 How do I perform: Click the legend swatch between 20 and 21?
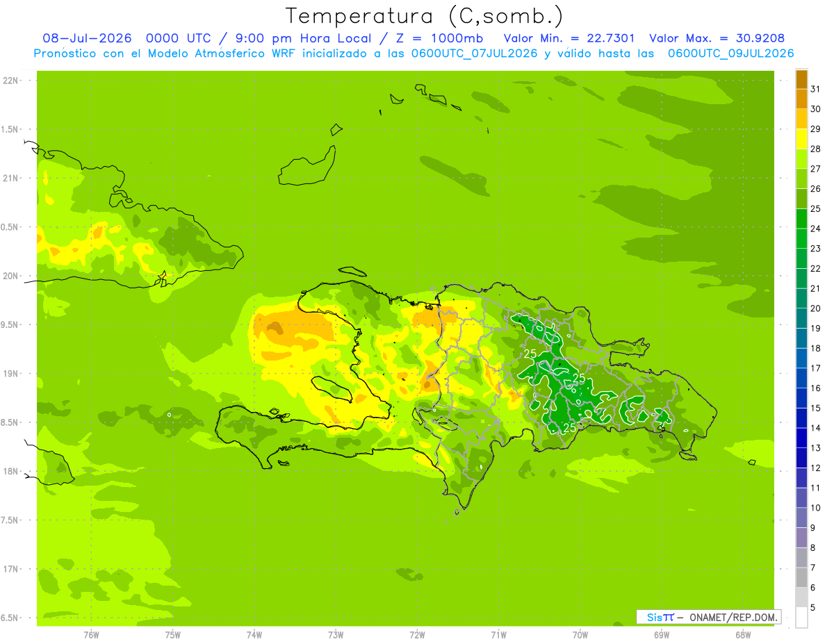pyautogui.click(x=801, y=298)
